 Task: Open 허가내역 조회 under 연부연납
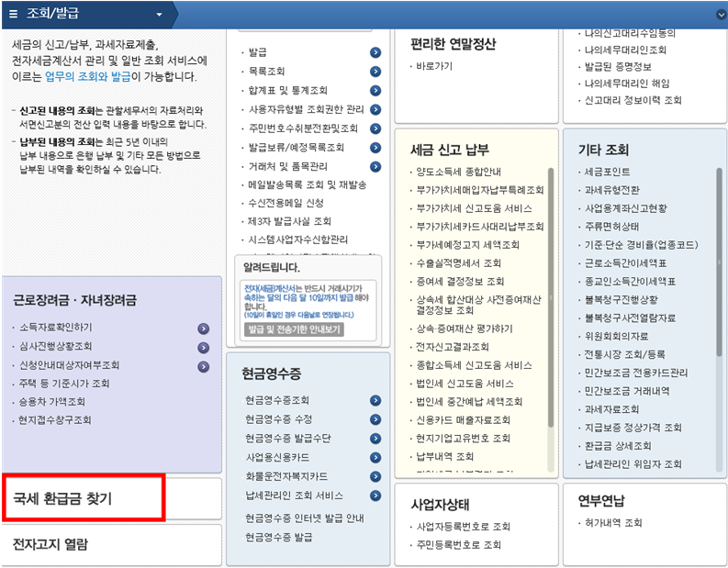613,523
